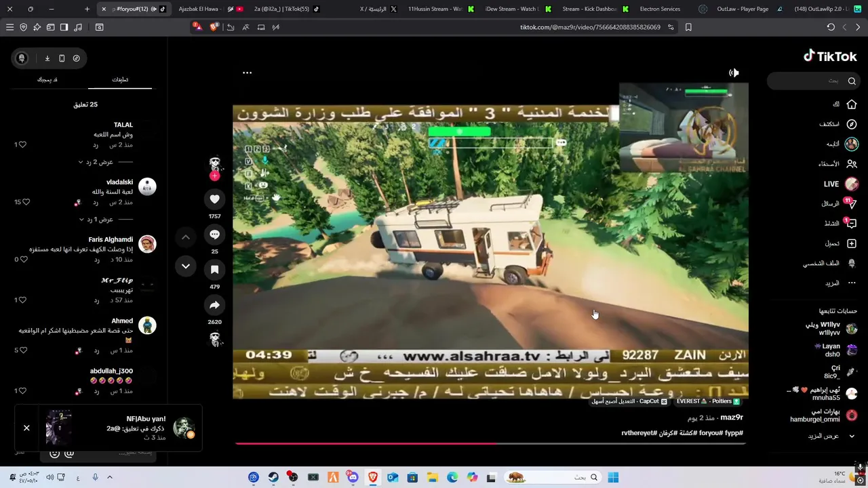868x488 pixels.
Task: Open the Explore (استكشف) sidebar item
Action: [838, 124]
